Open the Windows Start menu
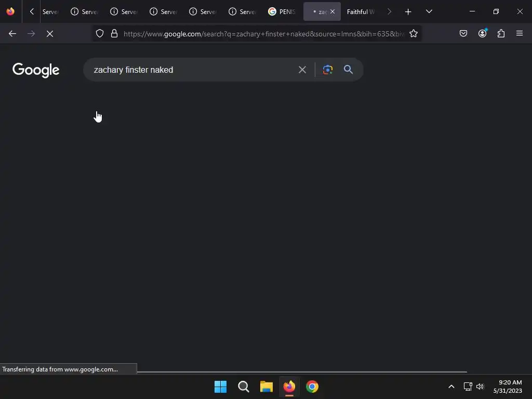 click(x=220, y=387)
